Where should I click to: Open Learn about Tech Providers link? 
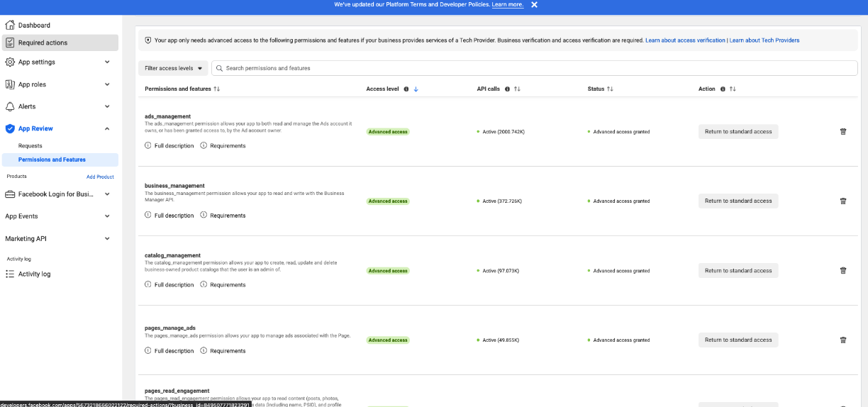pyautogui.click(x=764, y=40)
